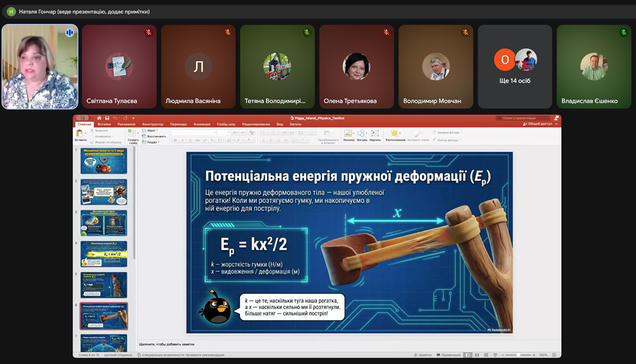Open the Вставить paste options arrow
The image size is (636, 364).
coord(86,133)
